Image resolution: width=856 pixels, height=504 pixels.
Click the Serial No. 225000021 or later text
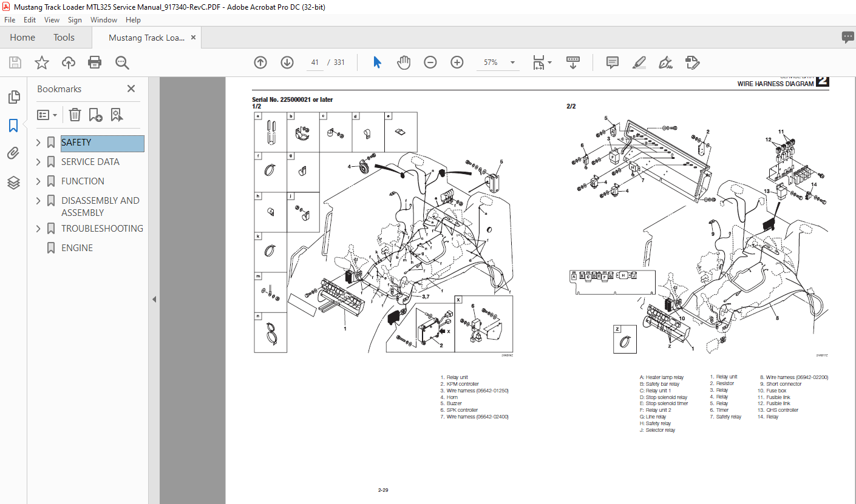(292, 99)
